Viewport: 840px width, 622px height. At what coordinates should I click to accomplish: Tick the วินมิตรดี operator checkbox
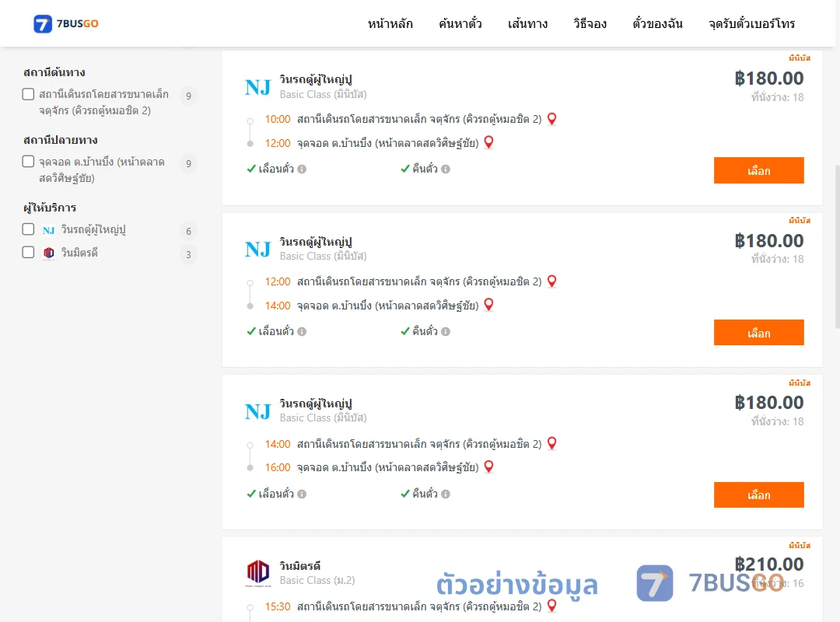[x=29, y=253]
